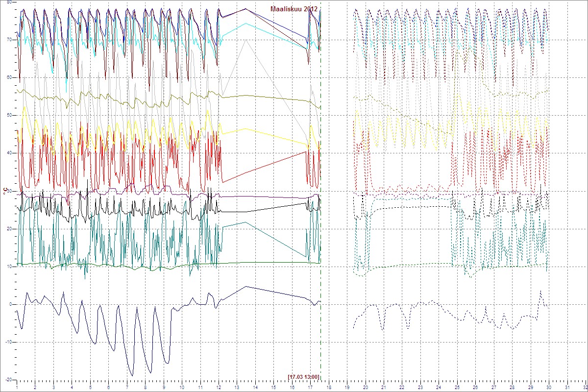
Task: Pick day 11 on the date axis
Action: pyautogui.click(x=200, y=387)
